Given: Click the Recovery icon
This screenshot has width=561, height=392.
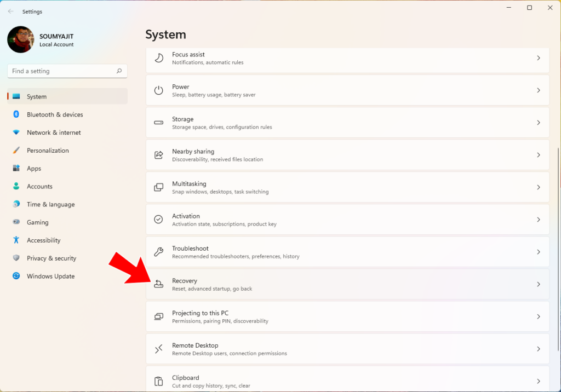Looking at the screenshot, I should (159, 284).
